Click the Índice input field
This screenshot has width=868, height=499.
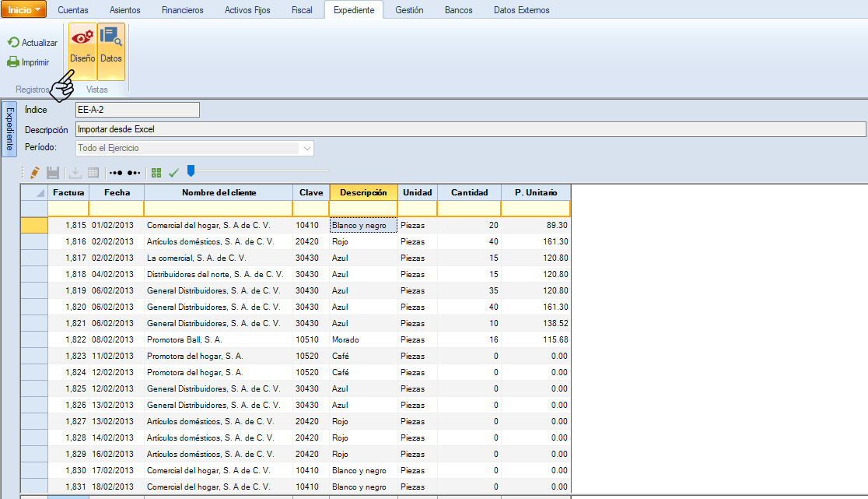click(x=137, y=110)
